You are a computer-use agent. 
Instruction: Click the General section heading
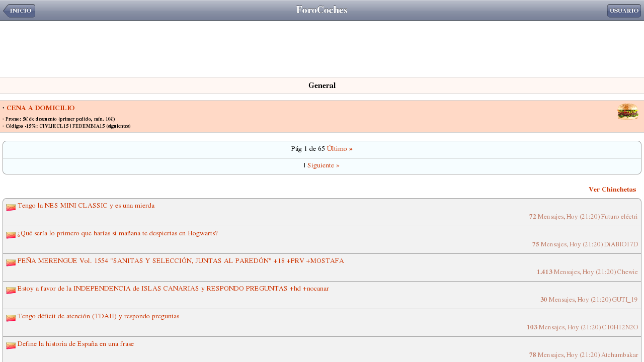322,85
